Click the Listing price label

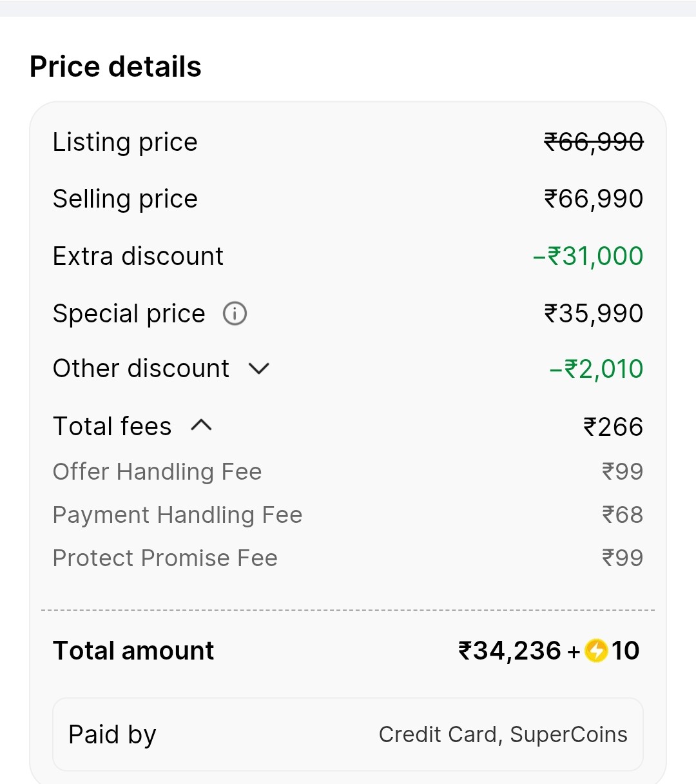click(x=125, y=142)
